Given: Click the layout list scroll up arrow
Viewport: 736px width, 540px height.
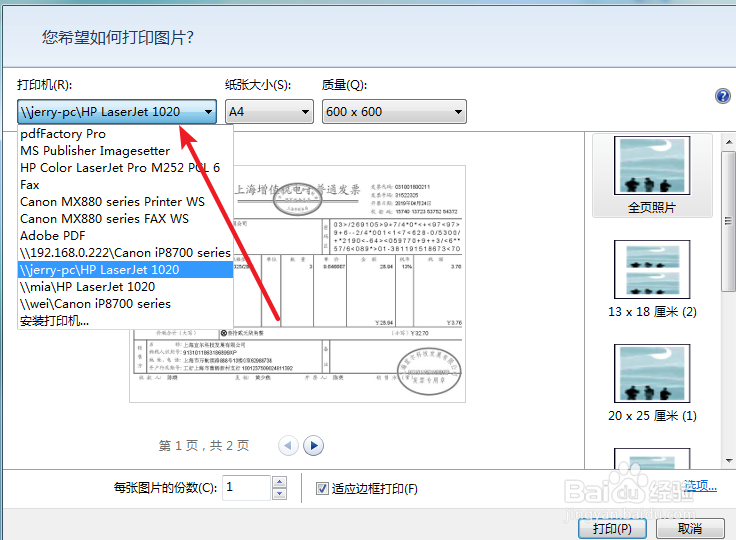Looking at the screenshot, I should click(729, 142).
